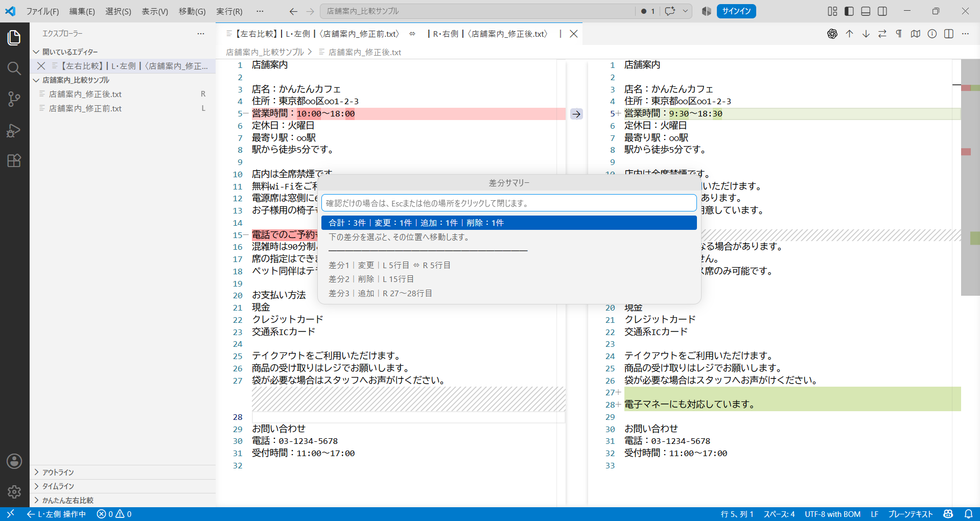
Task: Jump to 差分1 変更 L 5行目
Action: (509, 265)
